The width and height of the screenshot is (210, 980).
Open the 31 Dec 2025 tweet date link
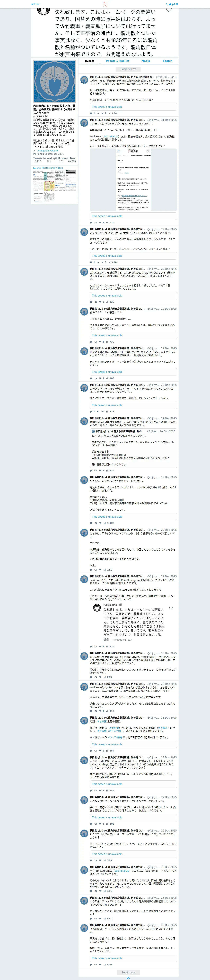point(169,120)
